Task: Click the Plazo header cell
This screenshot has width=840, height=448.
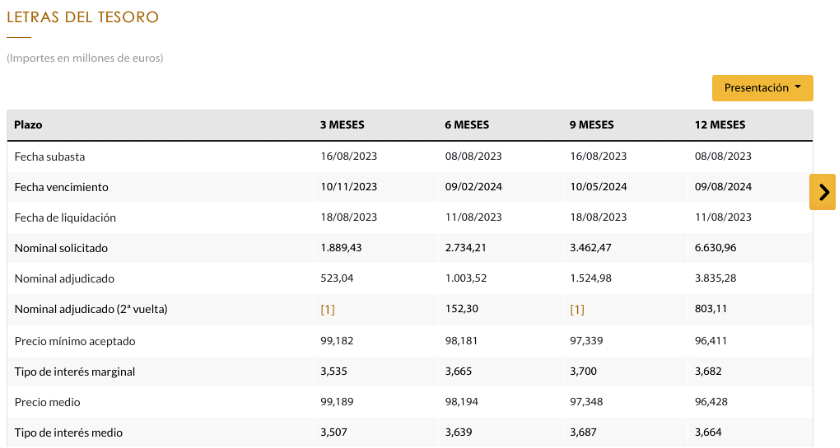Action: point(28,125)
